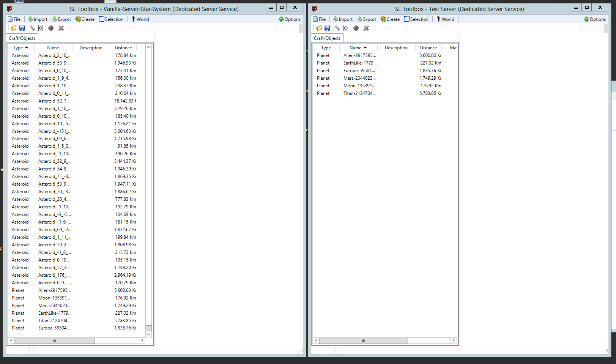Open the Create menu in Test Server window

point(390,19)
